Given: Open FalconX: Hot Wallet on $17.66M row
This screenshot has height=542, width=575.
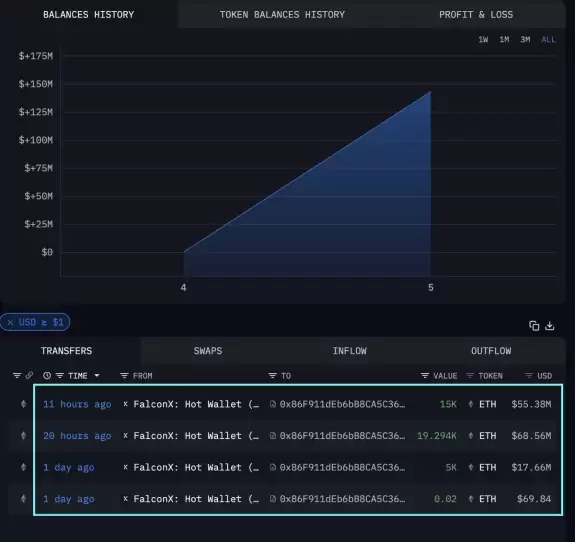Looking at the screenshot, I should click(196, 467).
